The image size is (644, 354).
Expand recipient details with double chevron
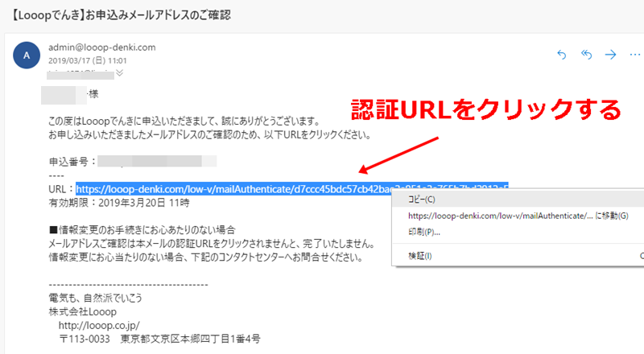point(121,72)
